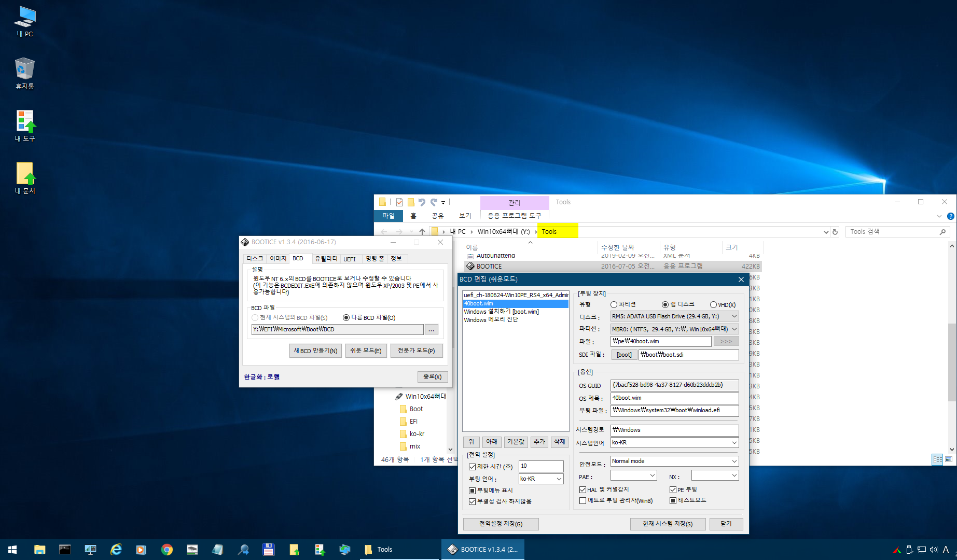The image size is (957, 560).
Task: Click in the OS 제목 input field
Action: coord(674,398)
